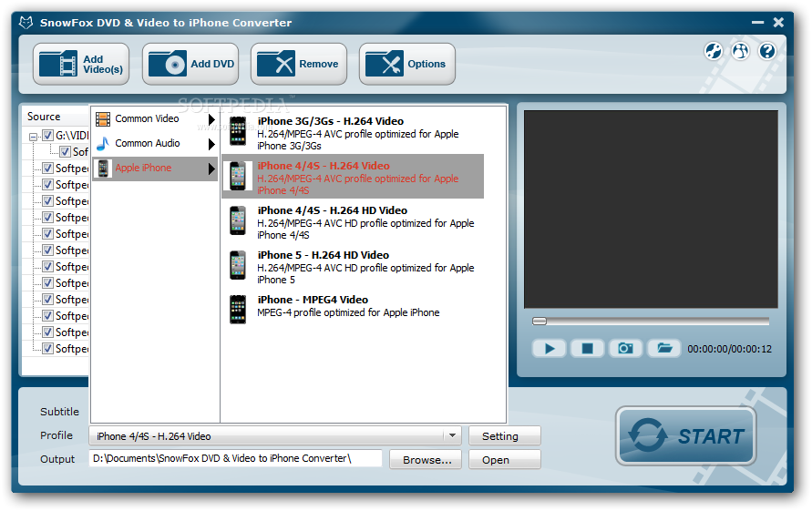This screenshot has height=511, width=812.
Task: Uncheck the third Softpe item checkbox
Action: point(47,201)
